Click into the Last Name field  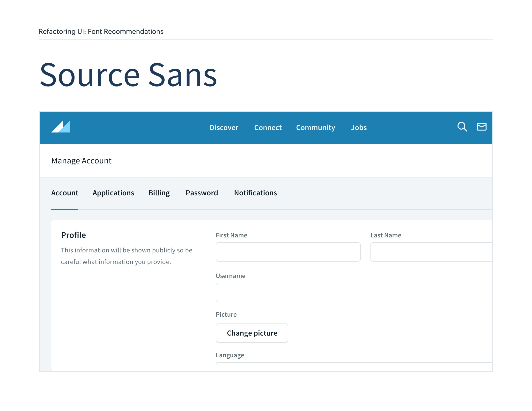click(x=431, y=252)
